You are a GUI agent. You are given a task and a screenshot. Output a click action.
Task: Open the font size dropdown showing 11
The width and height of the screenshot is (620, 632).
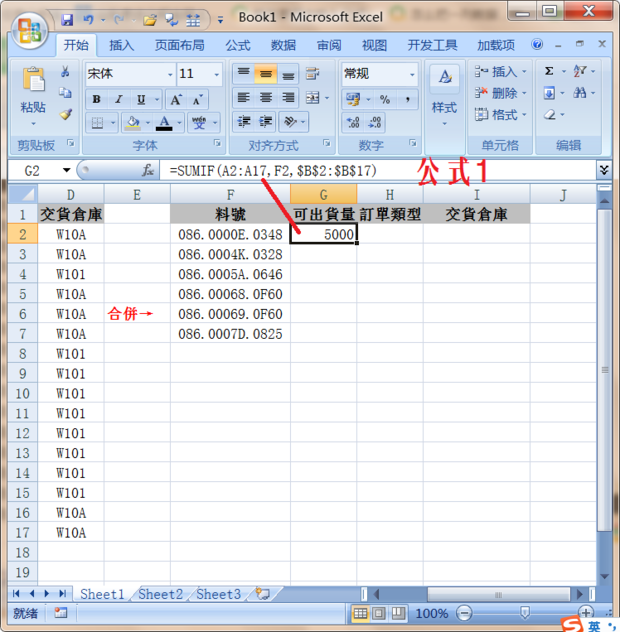[x=217, y=74]
